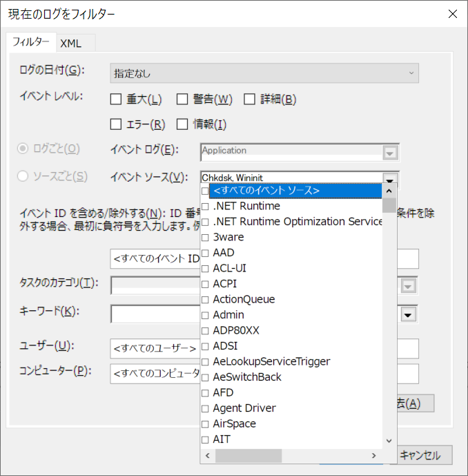
Task: Select the ログごと(O) radio button
Action: tap(23, 149)
